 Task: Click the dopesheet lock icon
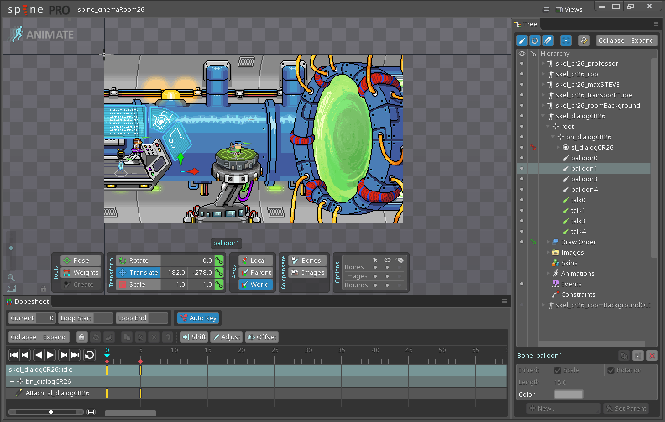tap(81, 337)
